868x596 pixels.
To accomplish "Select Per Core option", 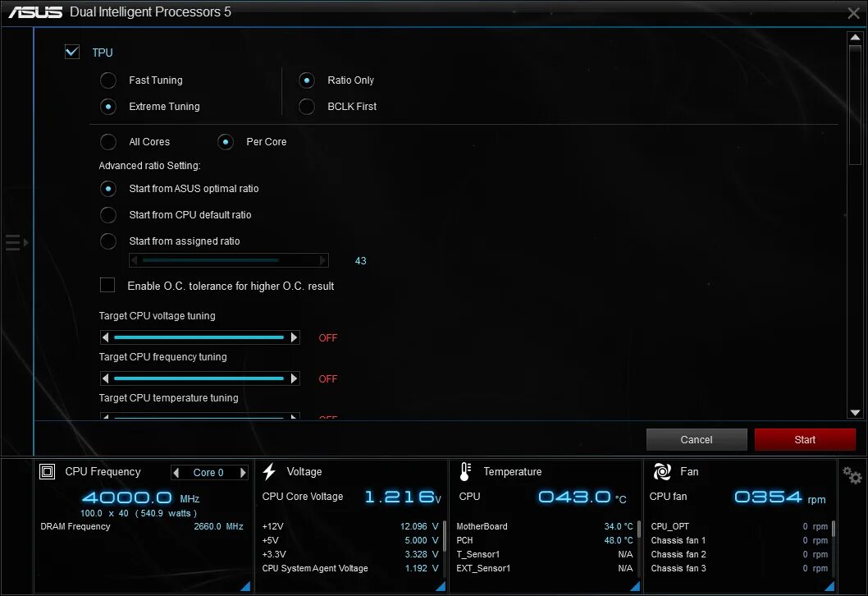I will [226, 142].
